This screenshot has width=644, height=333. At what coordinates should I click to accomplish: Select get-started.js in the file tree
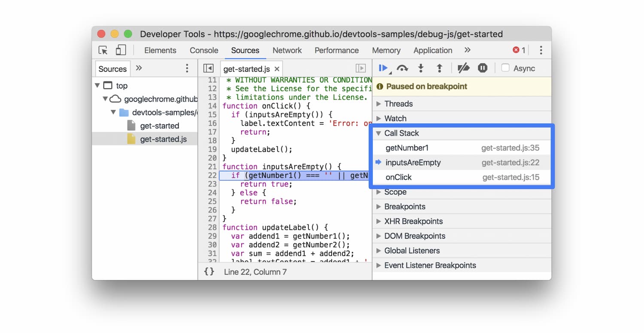tap(163, 139)
